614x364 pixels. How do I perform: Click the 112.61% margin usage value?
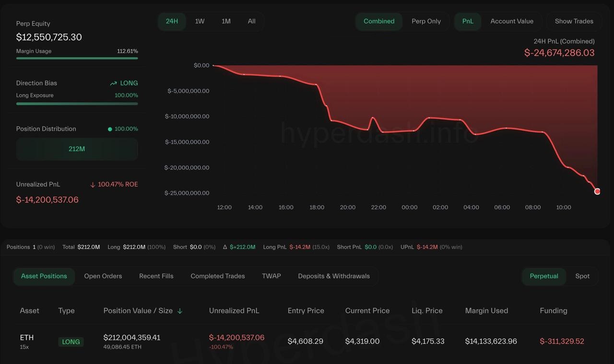tap(128, 51)
